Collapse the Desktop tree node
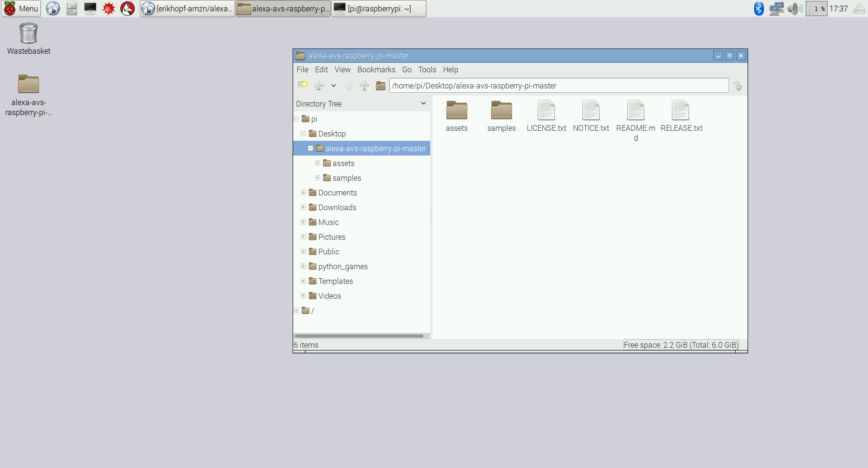The image size is (868, 468). pyautogui.click(x=303, y=134)
